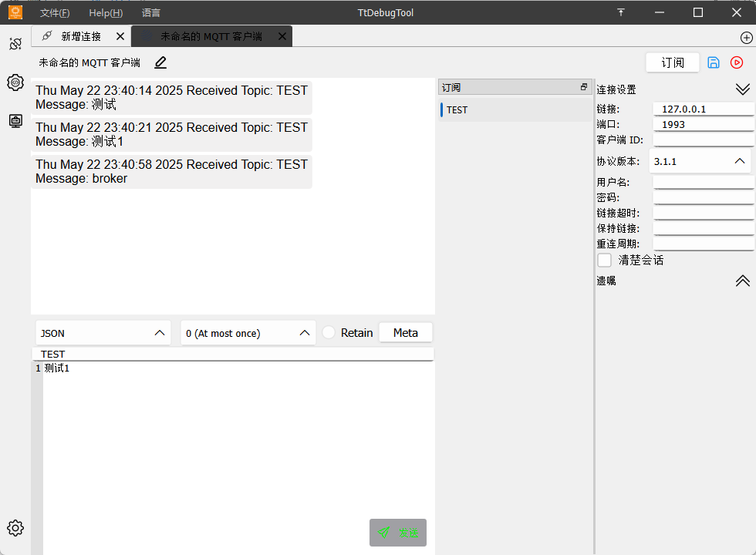The image size is (756, 555).
Task: Switch to the 未命名的 MQTT 客户端 tab
Action: pyautogui.click(x=211, y=36)
